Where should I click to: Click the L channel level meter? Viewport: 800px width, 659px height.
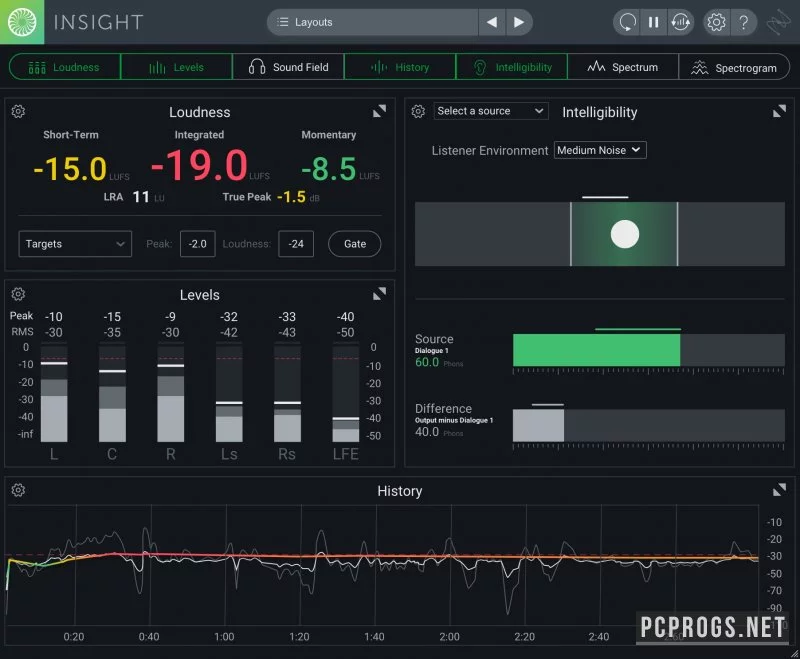[54, 393]
